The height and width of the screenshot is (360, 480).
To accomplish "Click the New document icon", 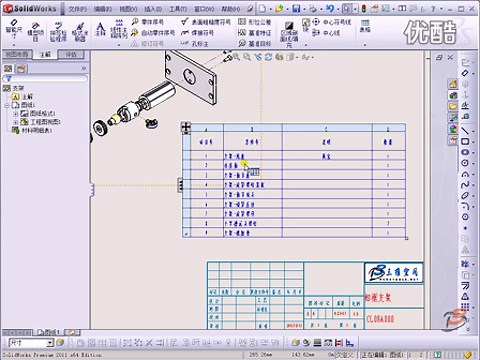I will (x=263, y=8).
